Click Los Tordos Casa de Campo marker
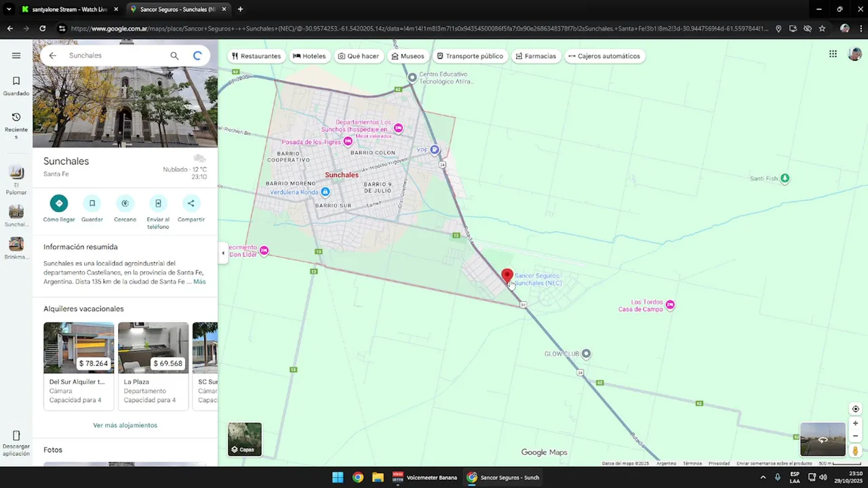868x488 pixels. point(670,305)
